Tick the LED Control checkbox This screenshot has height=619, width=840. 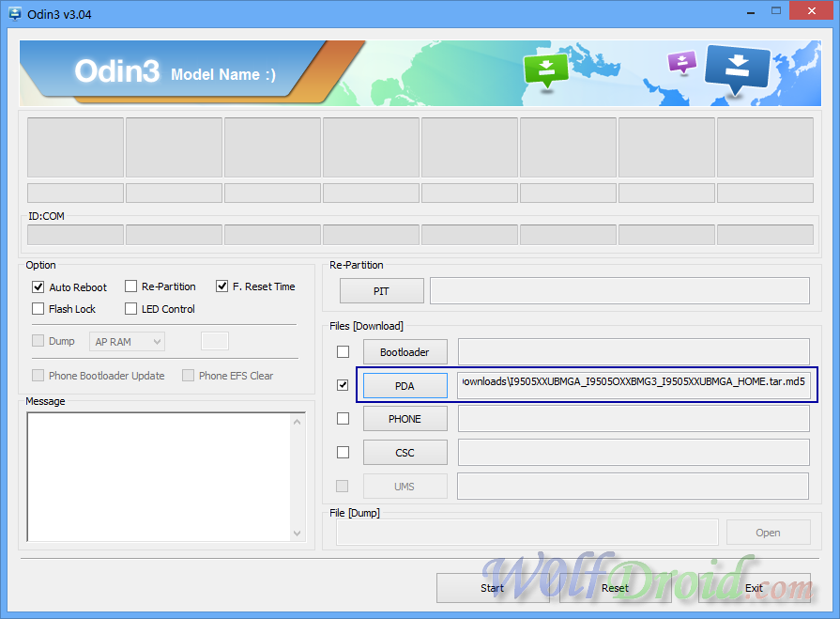point(130,309)
